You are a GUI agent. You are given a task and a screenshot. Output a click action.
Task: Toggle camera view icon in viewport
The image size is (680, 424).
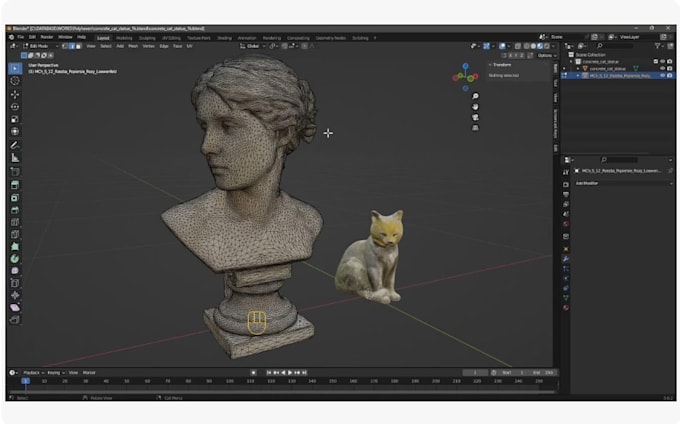click(475, 117)
